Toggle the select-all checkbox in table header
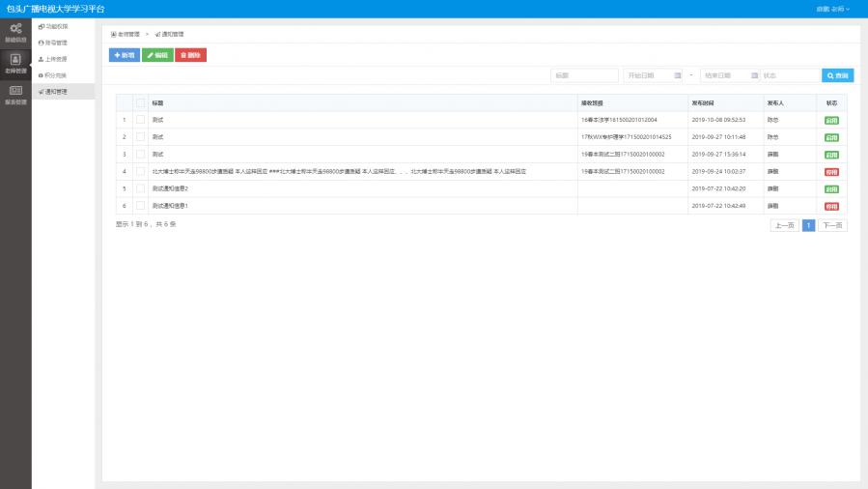 click(140, 102)
